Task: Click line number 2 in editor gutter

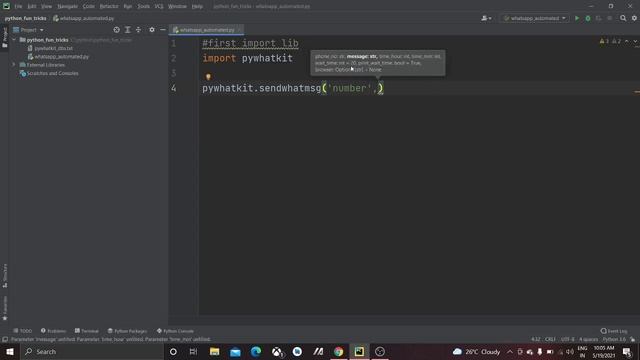Action: 173,58
